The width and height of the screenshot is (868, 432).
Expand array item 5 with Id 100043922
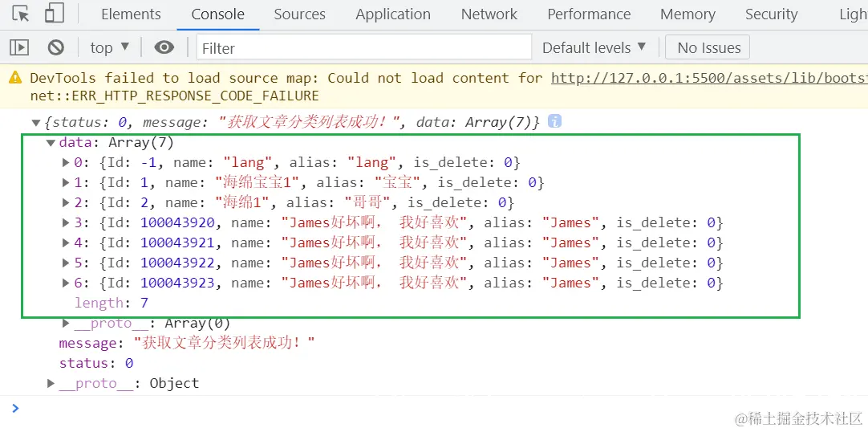click(x=66, y=263)
